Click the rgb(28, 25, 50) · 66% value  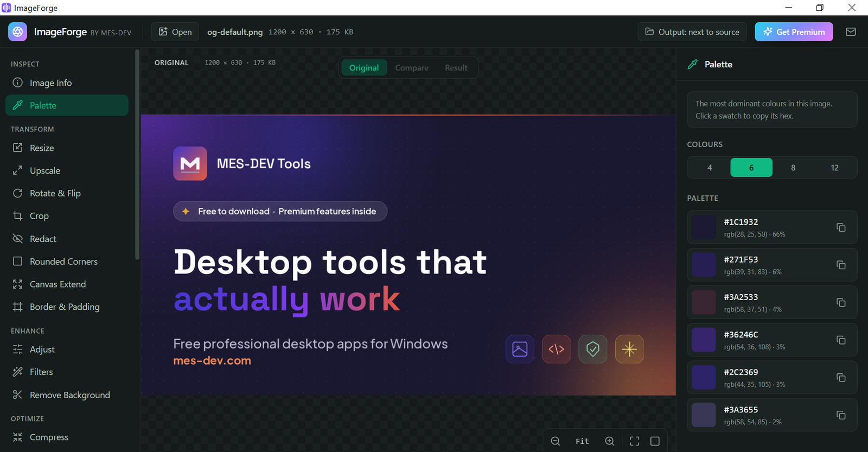[x=755, y=234]
